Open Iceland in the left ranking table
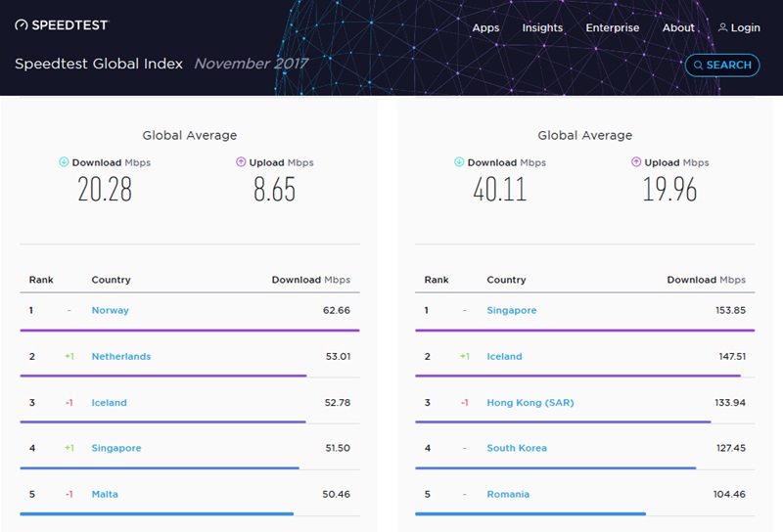783x532 pixels. coord(110,402)
